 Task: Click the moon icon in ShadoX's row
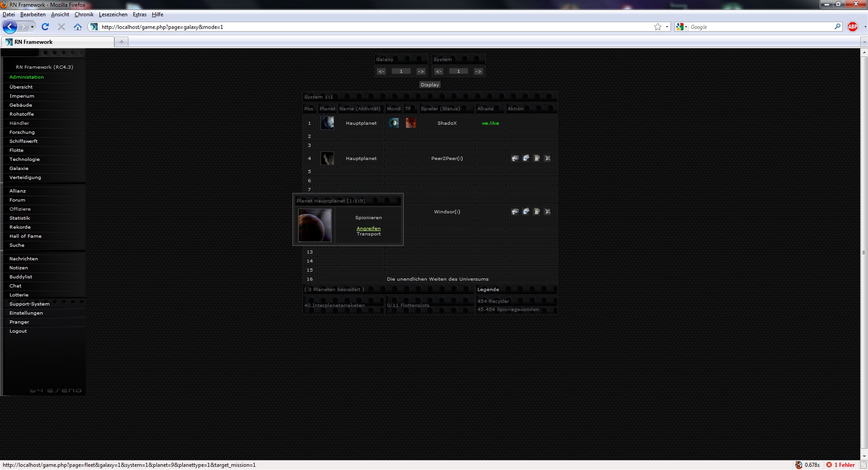(394, 123)
